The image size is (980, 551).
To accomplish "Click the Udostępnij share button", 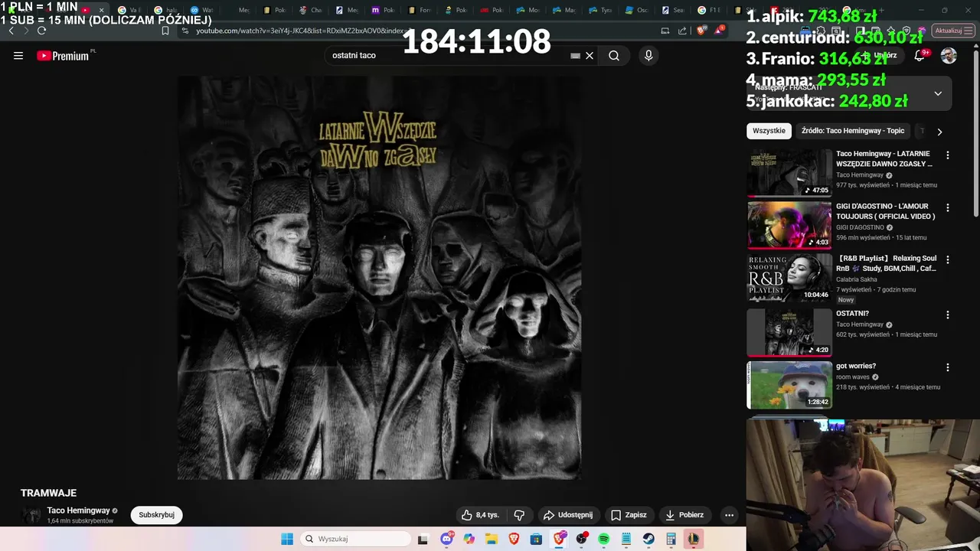I will [568, 515].
